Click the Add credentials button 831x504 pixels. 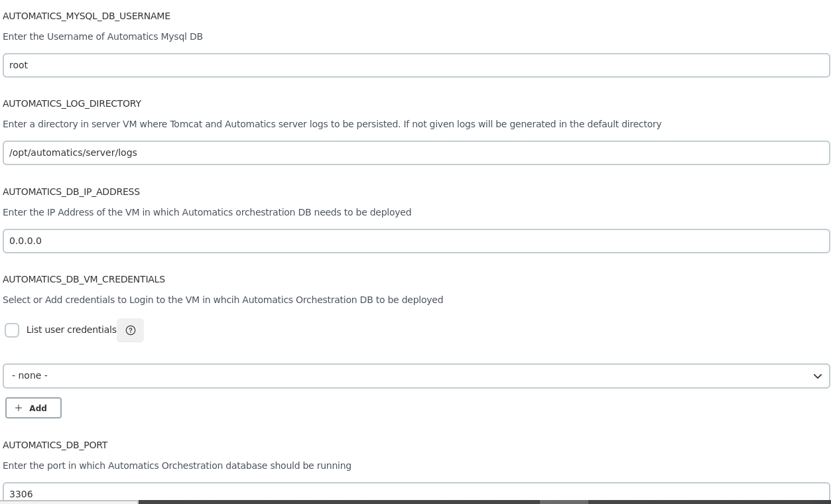[33, 408]
